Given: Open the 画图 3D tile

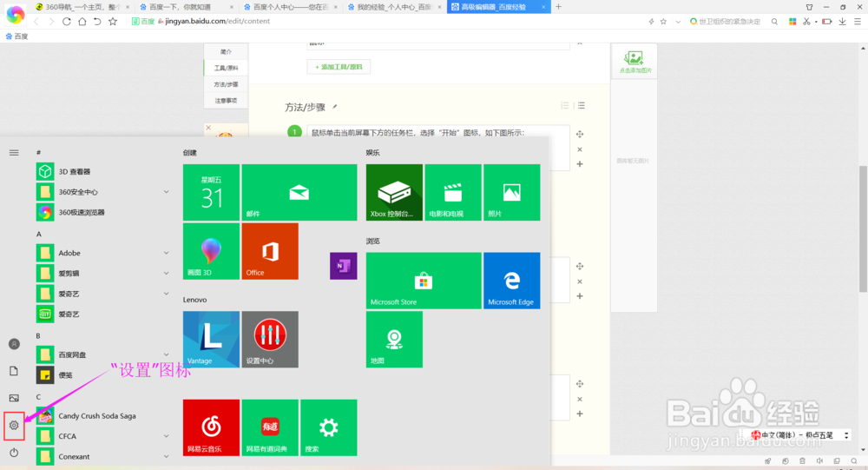Looking at the screenshot, I should click(212, 251).
